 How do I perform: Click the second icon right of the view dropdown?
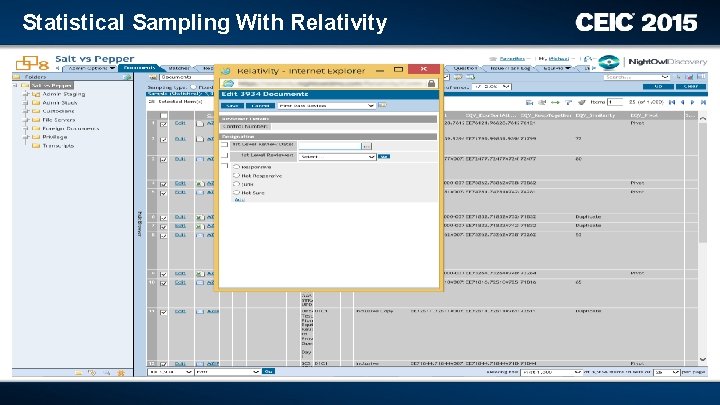470,77
